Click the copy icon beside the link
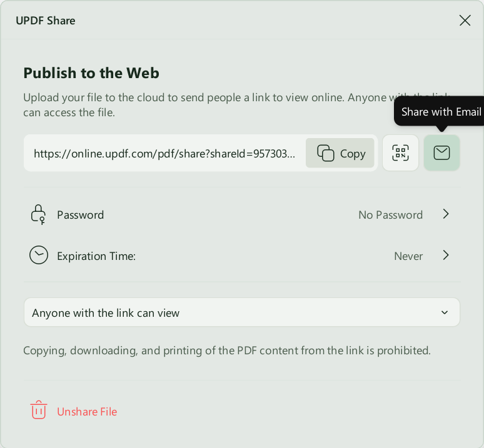 coord(326,153)
